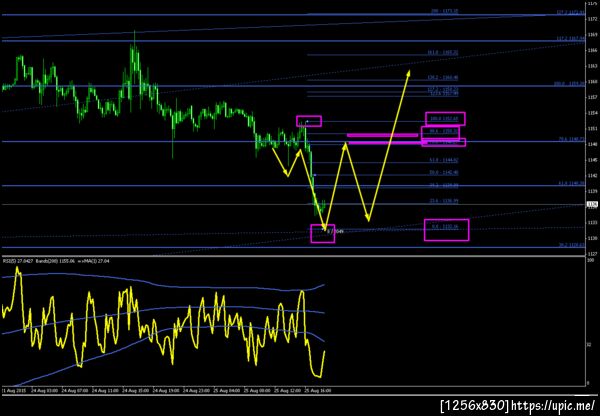Click the 1172 price axis label
Viewport: 600px width, 416px height.
592,19
